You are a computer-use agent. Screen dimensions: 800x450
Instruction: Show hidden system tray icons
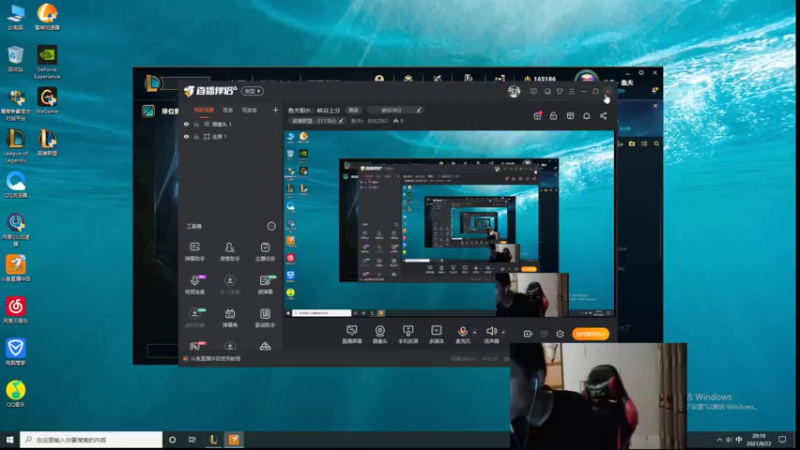coord(719,439)
